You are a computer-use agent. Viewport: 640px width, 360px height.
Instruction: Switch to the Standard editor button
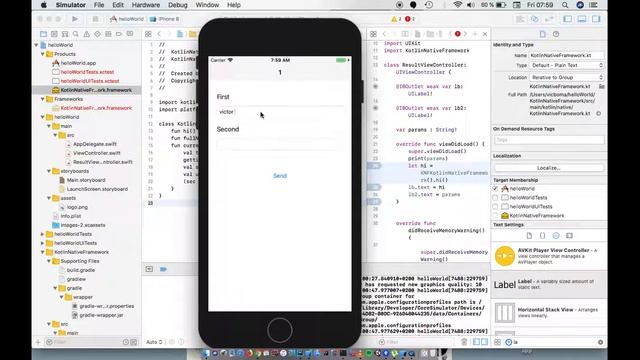pos(520,19)
